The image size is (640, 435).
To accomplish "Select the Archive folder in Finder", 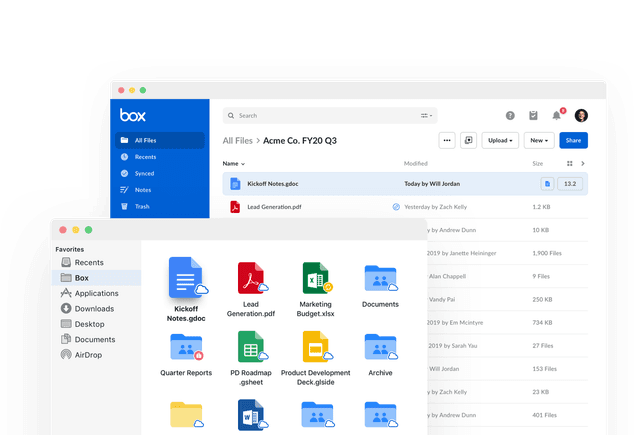I will point(380,347).
